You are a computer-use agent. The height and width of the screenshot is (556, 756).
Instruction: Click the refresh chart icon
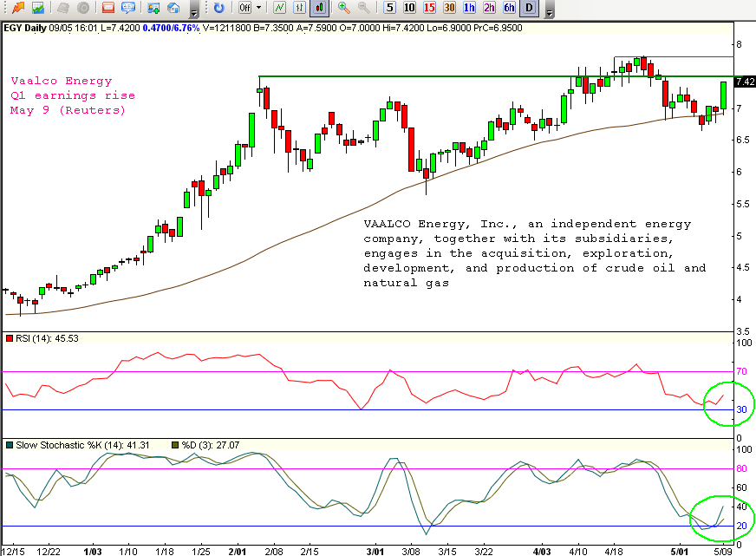point(218,9)
